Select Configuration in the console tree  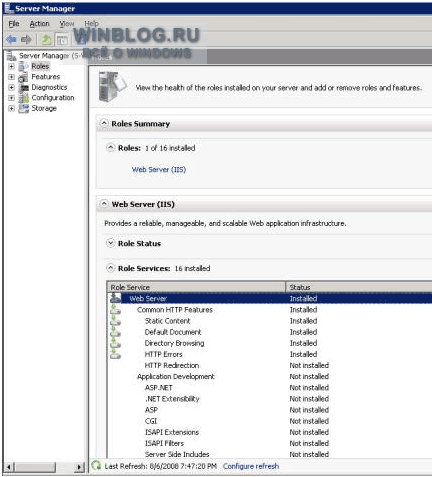[53, 98]
